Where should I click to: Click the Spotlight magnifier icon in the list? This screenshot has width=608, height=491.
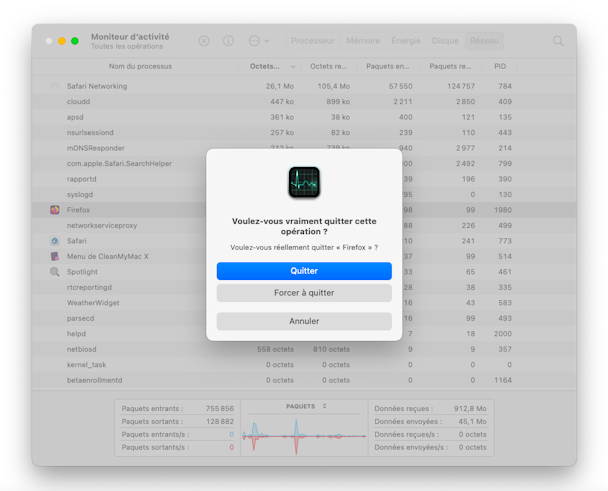coord(55,272)
